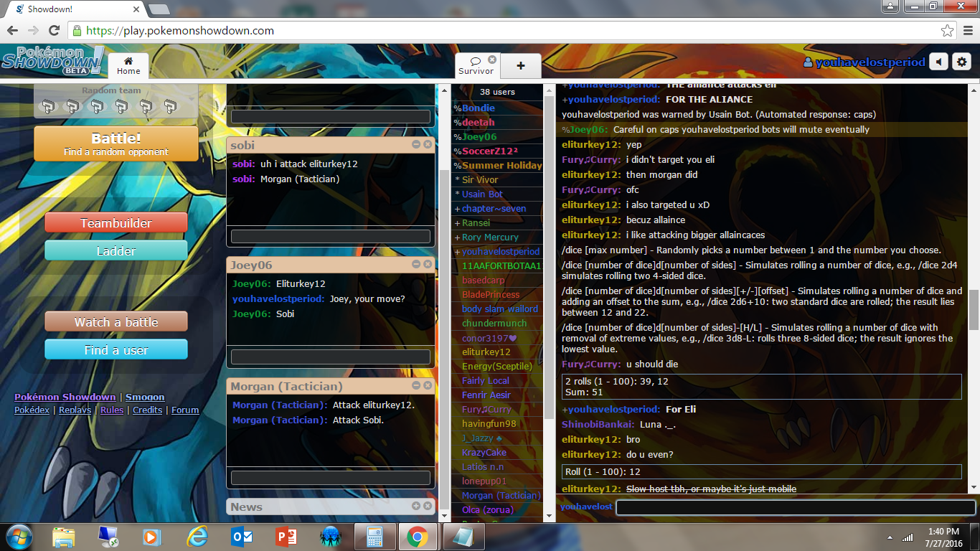
Task: Mute sound with the speaker icon
Action: (938, 62)
